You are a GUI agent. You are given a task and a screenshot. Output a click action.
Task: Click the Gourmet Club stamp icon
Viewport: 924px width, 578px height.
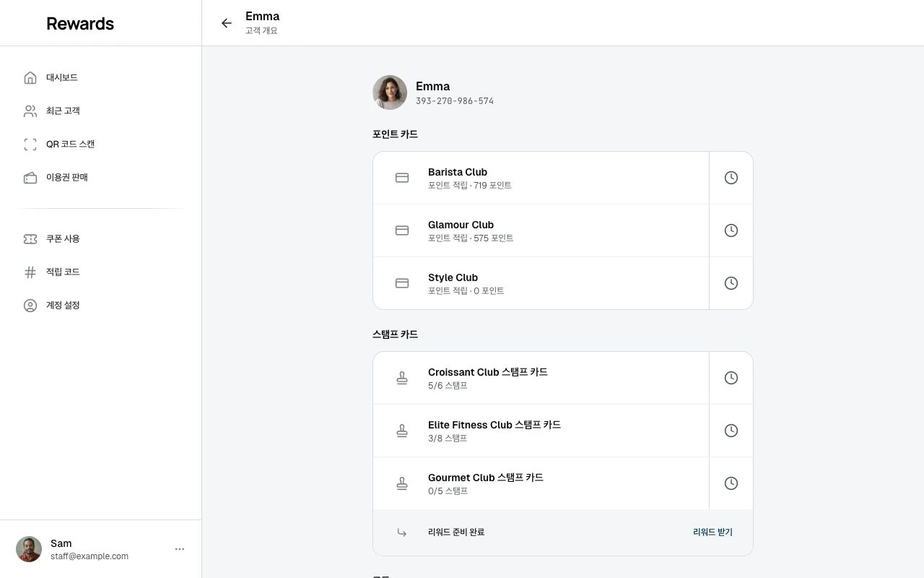pos(402,483)
